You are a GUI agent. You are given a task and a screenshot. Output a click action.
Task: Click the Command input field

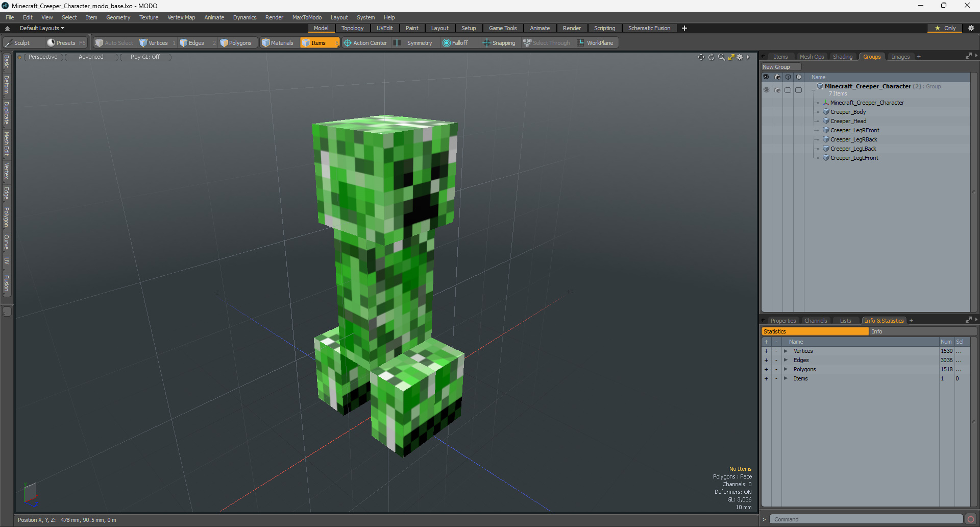(x=866, y=519)
